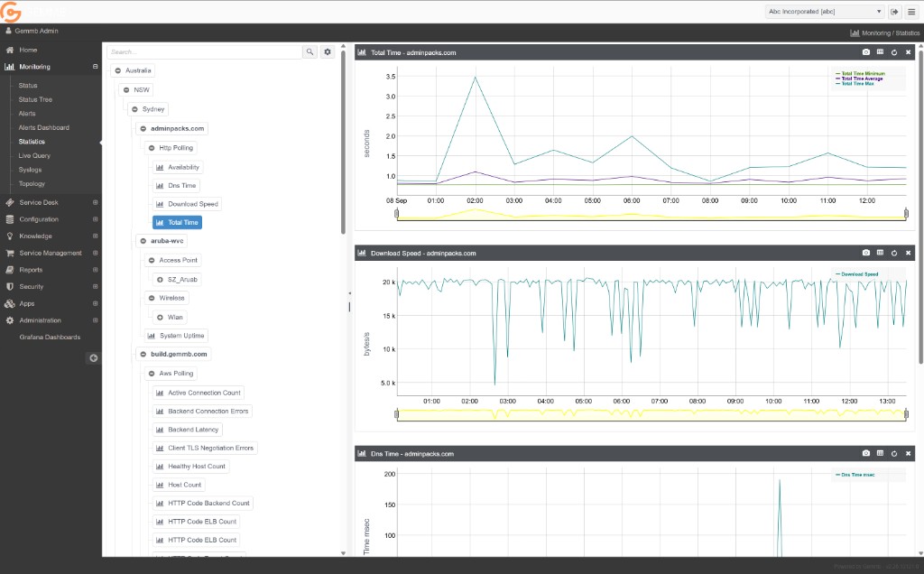Close the Total Time chart panel
The width and height of the screenshot is (924, 574).
point(908,52)
